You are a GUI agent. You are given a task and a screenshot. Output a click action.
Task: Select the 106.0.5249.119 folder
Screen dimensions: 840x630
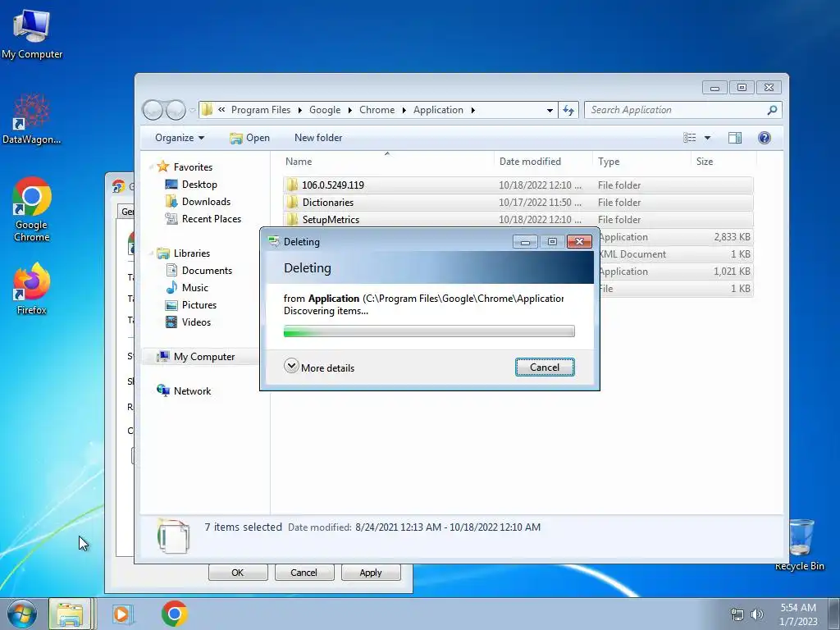coord(518,185)
